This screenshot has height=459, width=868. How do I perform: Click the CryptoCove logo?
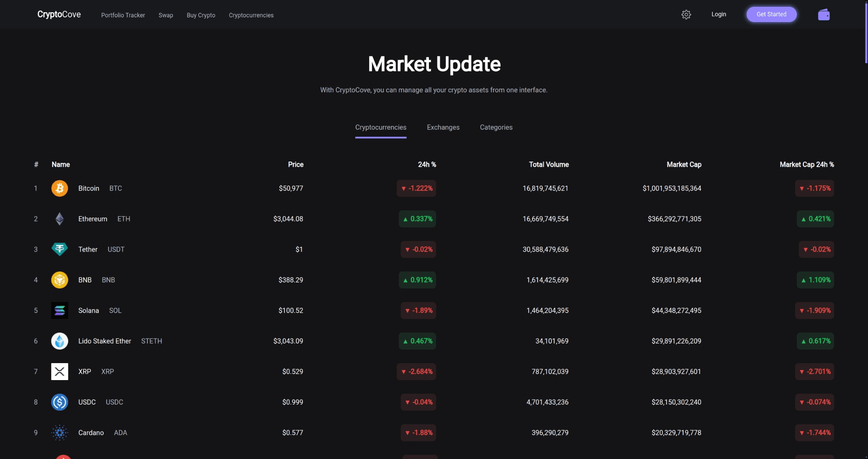[59, 14]
